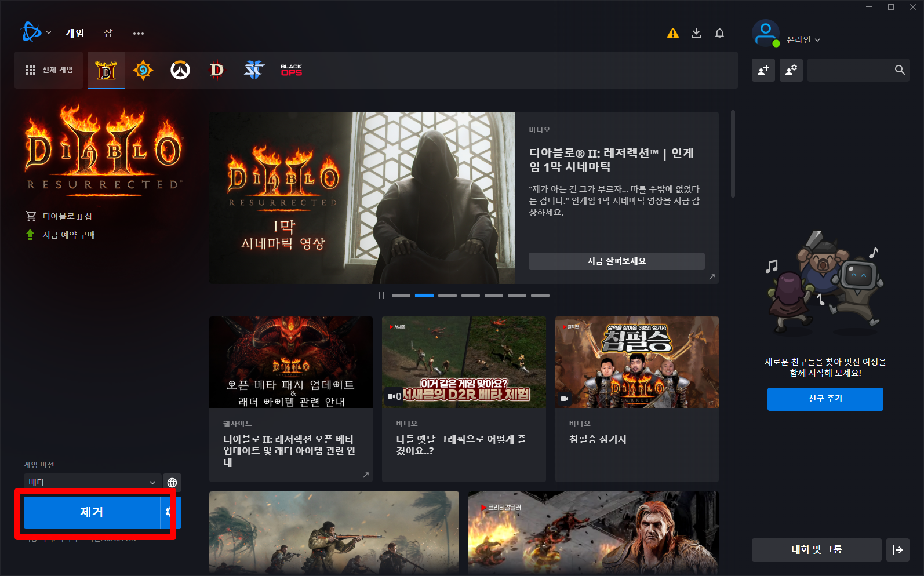This screenshot has width=924, height=576.
Task: Open the 대화 및 그룹 button
Action: click(817, 550)
